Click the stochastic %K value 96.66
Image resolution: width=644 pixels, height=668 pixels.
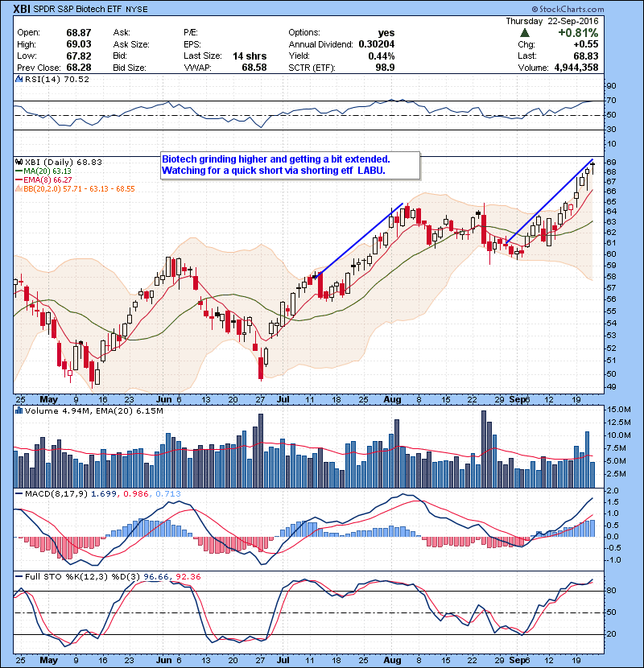coord(156,577)
